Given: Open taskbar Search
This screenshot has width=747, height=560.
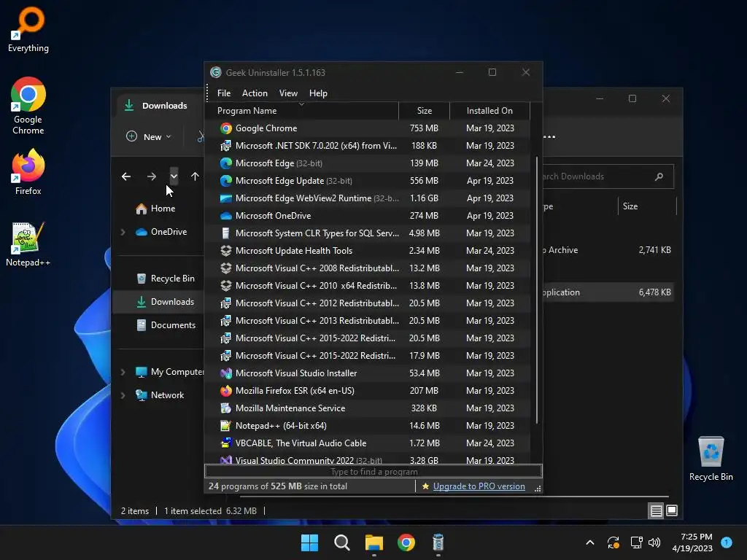Looking at the screenshot, I should [x=341, y=542].
